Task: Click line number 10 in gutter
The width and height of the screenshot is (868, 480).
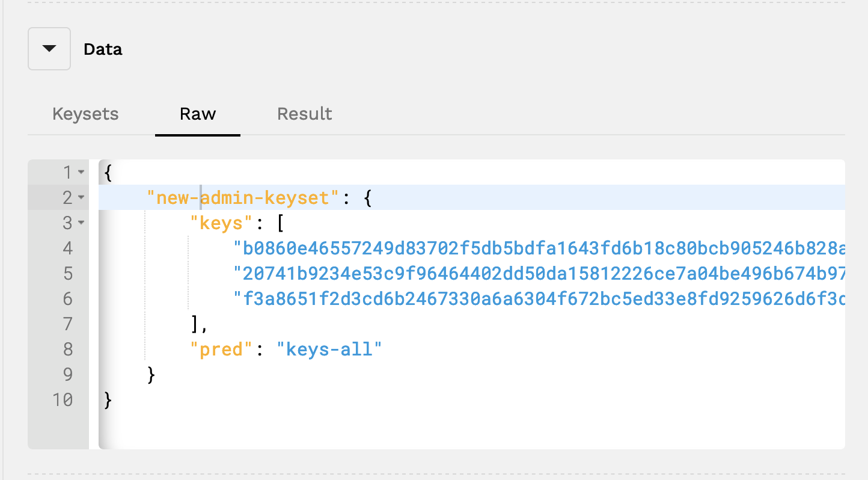Action: coord(63,400)
